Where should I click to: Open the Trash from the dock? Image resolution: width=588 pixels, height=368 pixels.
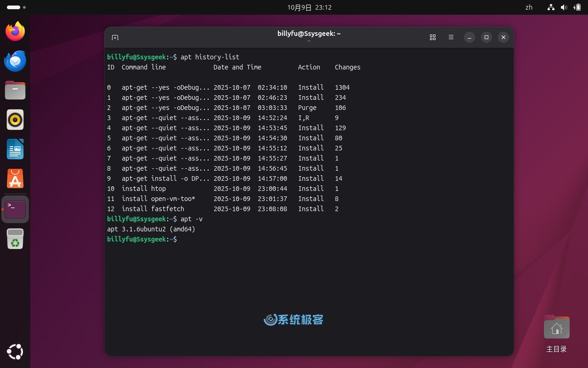[15, 238]
